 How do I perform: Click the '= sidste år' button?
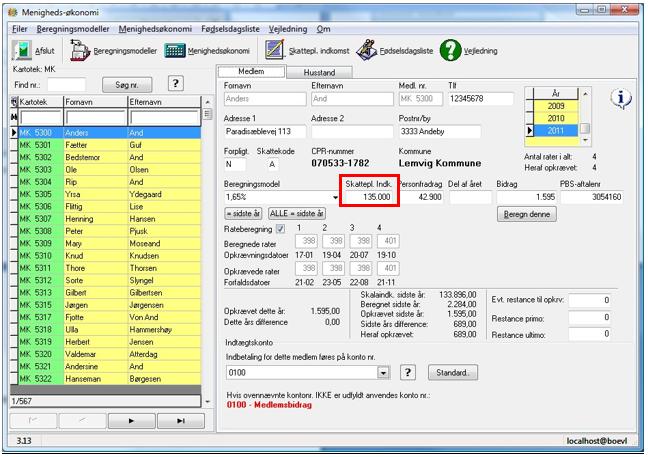[x=243, y=214]
